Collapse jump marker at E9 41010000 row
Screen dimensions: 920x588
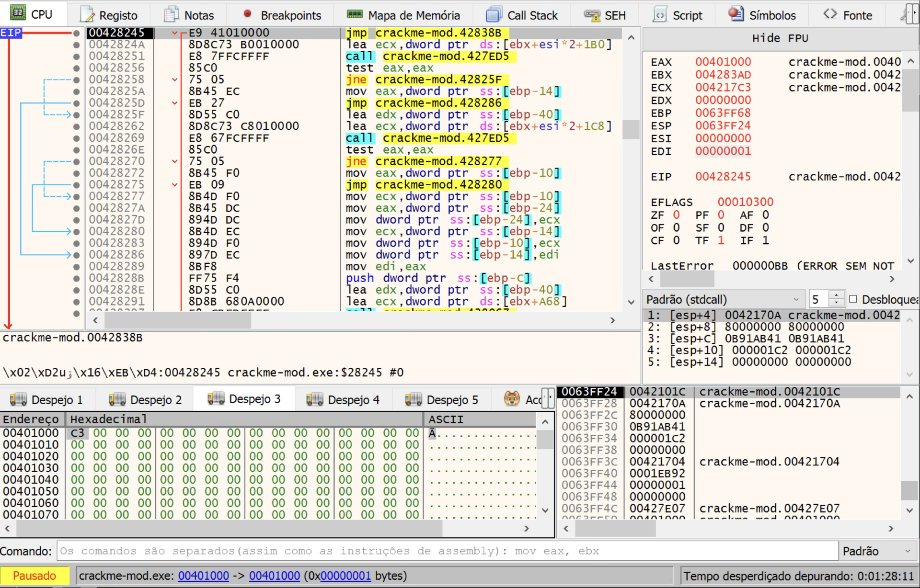175,33
